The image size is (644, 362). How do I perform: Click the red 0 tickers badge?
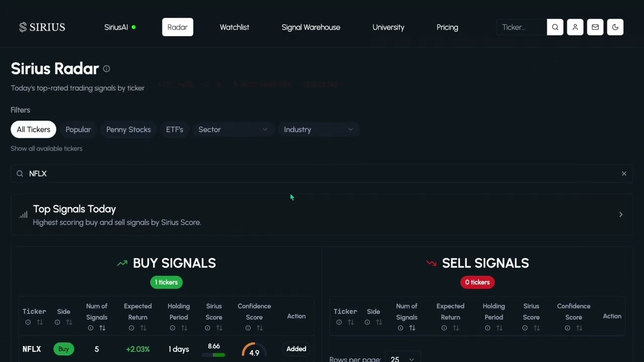click(477, 282)
